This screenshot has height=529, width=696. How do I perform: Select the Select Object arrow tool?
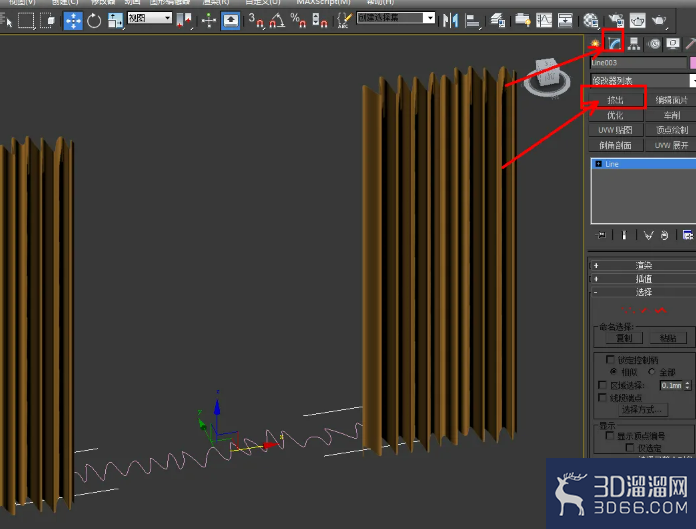point(7,21)
